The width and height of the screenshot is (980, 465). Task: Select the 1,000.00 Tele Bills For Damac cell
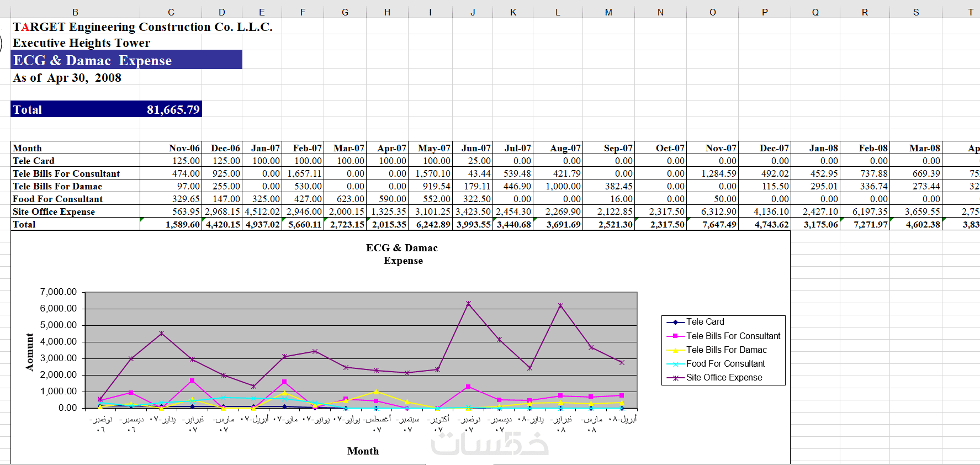[x=558, y=186]
